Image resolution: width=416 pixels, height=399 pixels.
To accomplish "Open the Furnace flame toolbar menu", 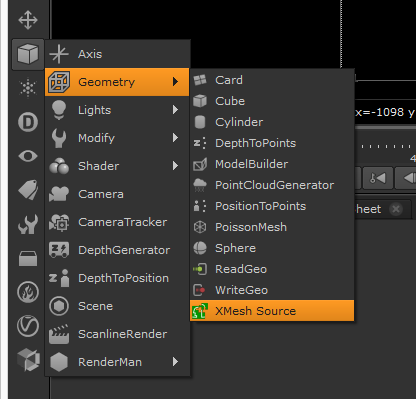I will (28, 292).
